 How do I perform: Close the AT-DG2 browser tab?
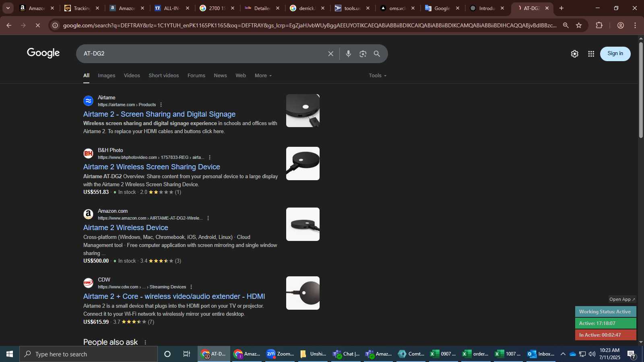tap(547, 8)
